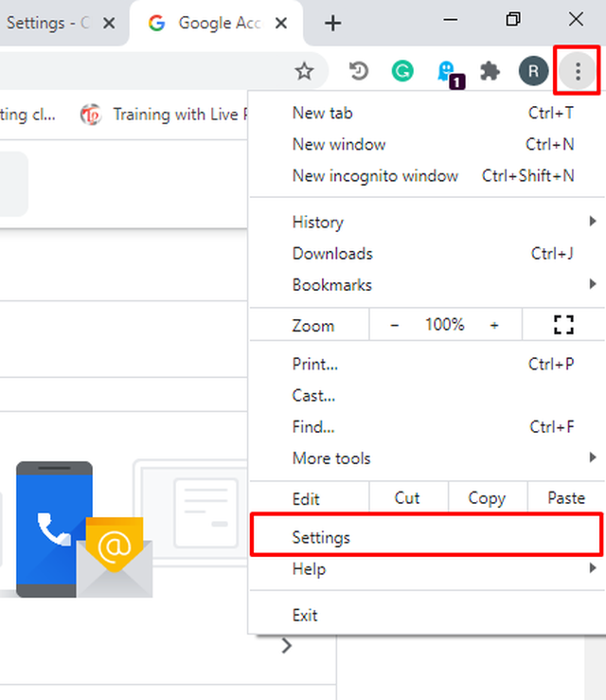Click the 100% zoom value
The width and height of the screenshot is (606, 700).
pos(444,325)
